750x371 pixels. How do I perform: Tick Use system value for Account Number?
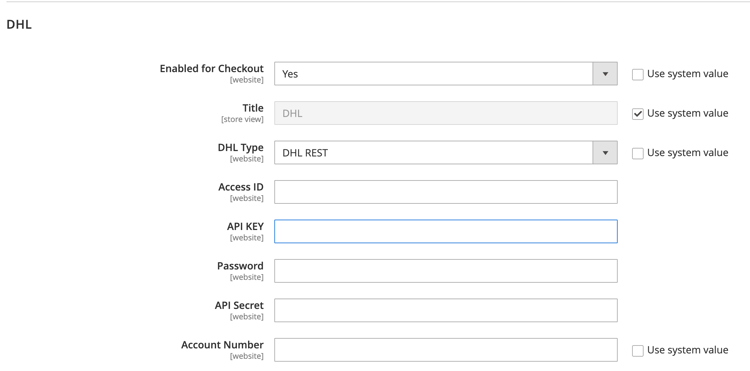pyautogui.click(x=638, y=350)
